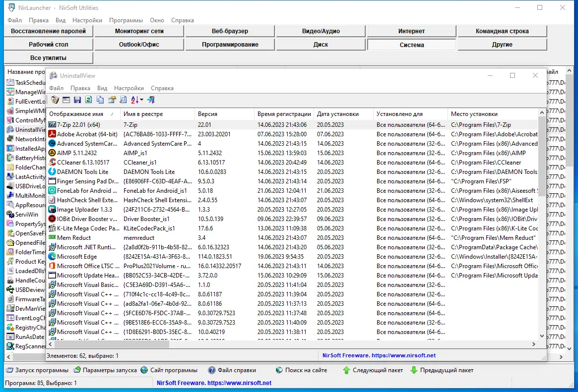Image resolution: width=578 pixels, height=392 pixels.
Task: Click the Image Uploader 1.3.3 row icon
Action: (x=52, y=210)
